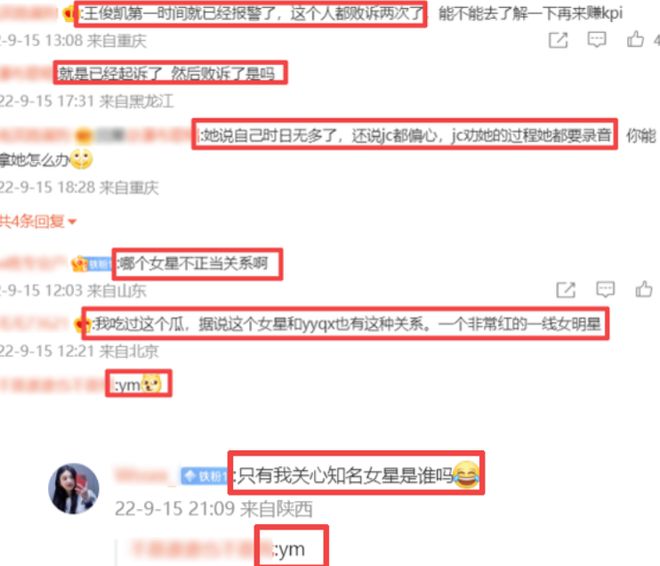Click blurred username of 黑龙江 commenter

click(x=27, y=74)
